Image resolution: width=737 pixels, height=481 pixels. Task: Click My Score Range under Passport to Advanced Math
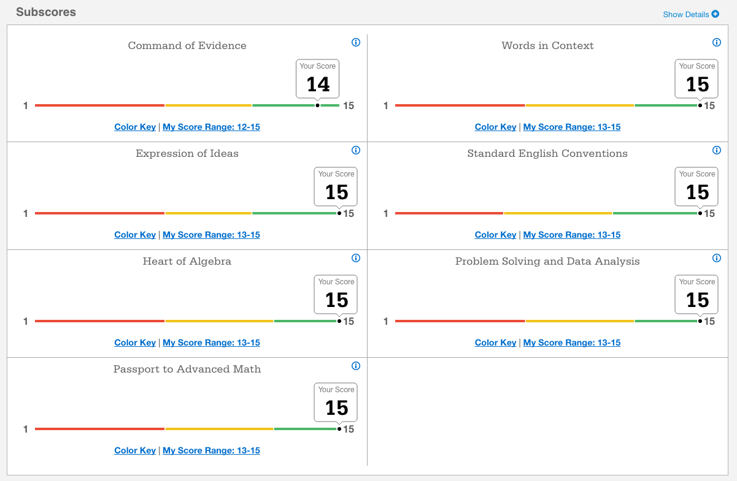pyautogui.click(x=211, y=451)
